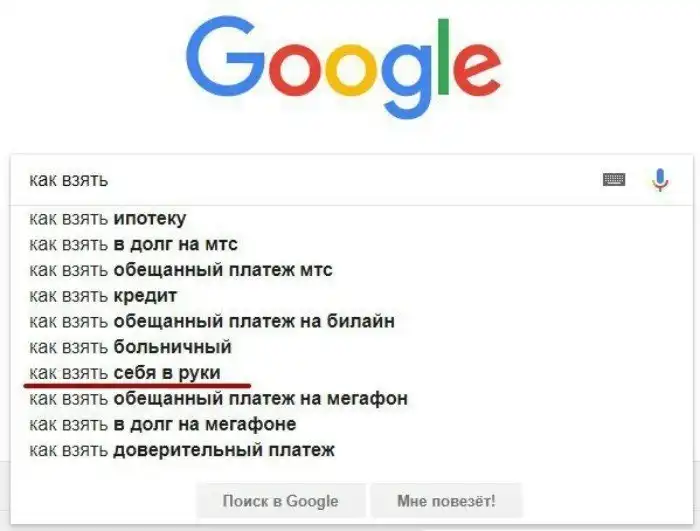Activate voice search microphone icon
Viewport: 700px width, 531px height.
pos(659,180)
